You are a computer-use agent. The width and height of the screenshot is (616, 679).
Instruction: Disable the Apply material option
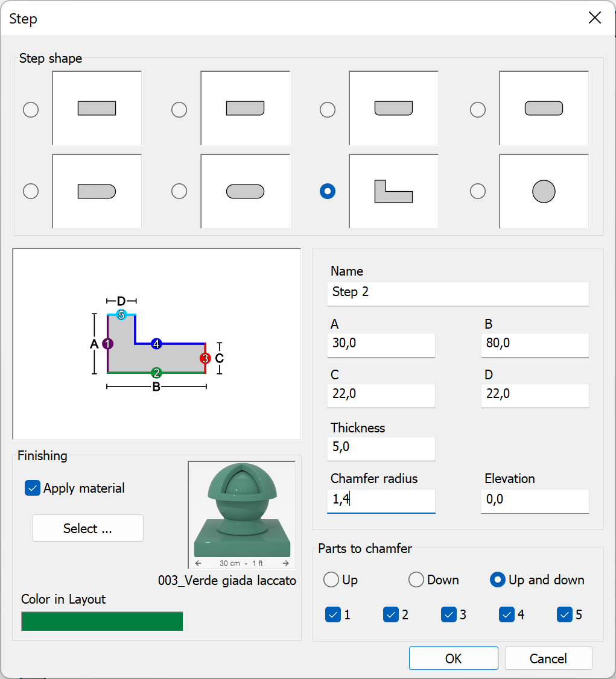coord(32,488)
